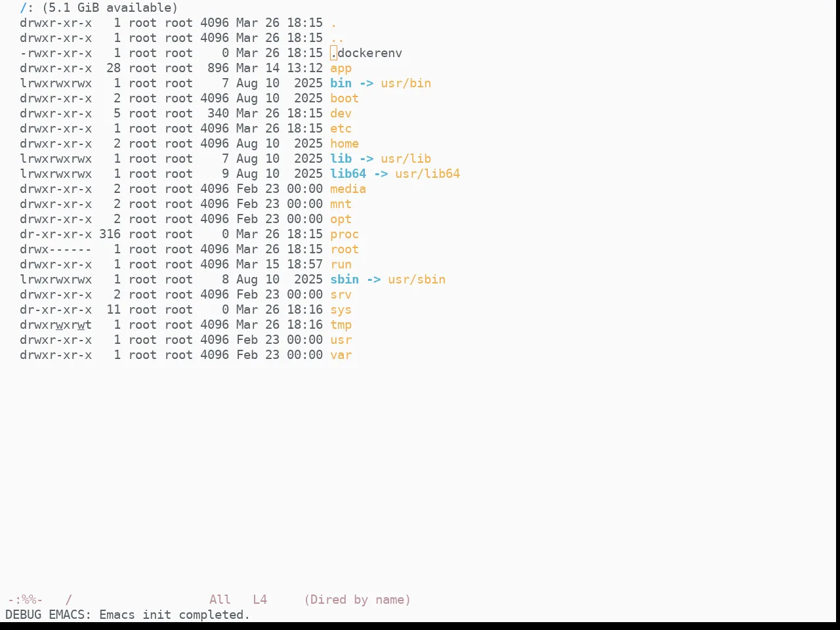The image size is (840, 630).
Task: Click the size 896 of app
Action: pos(218,68)
